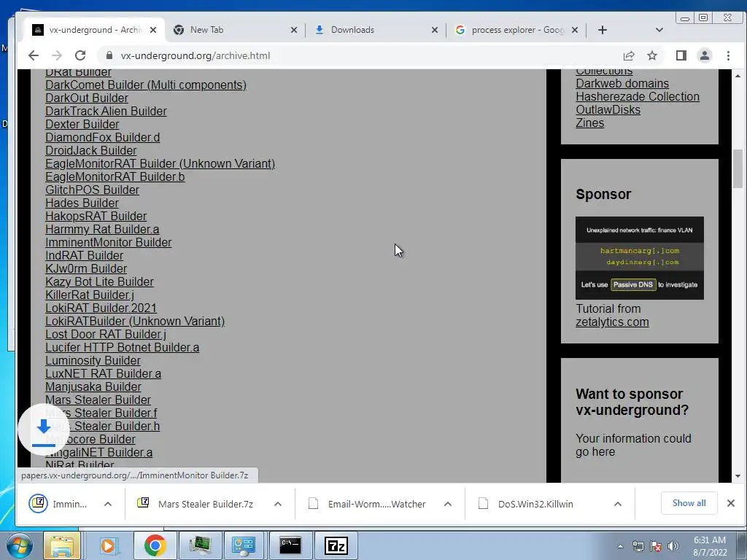Switch to the New Tab tab
The height and width of the screenshot is (560, 747).
click(x=233, y=30)
